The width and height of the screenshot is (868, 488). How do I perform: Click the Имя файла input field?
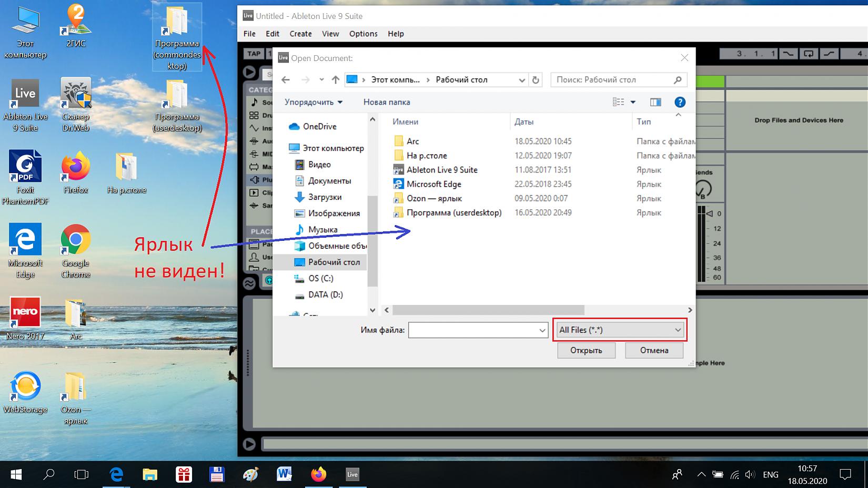pos(473,330)
